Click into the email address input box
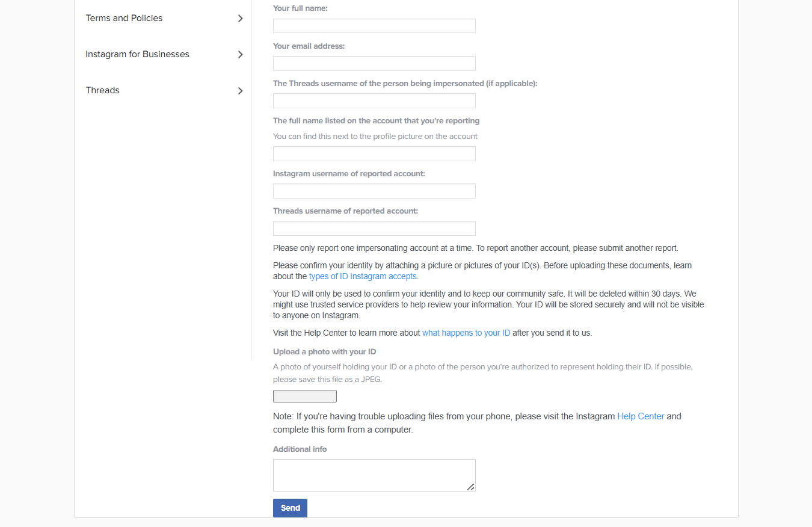Image resolution: width=812 pixels, height=527 pixels. pyautogui.click(x=374, y=64)
